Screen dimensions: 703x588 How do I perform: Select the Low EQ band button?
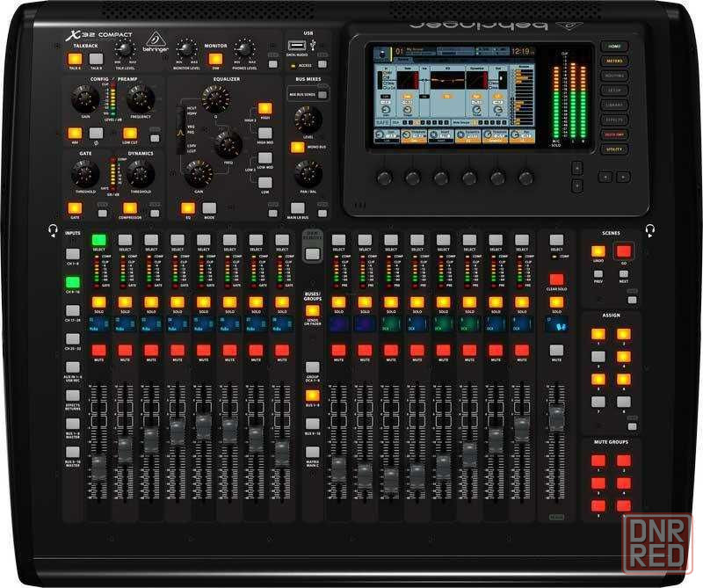click(x=265, y=183)
